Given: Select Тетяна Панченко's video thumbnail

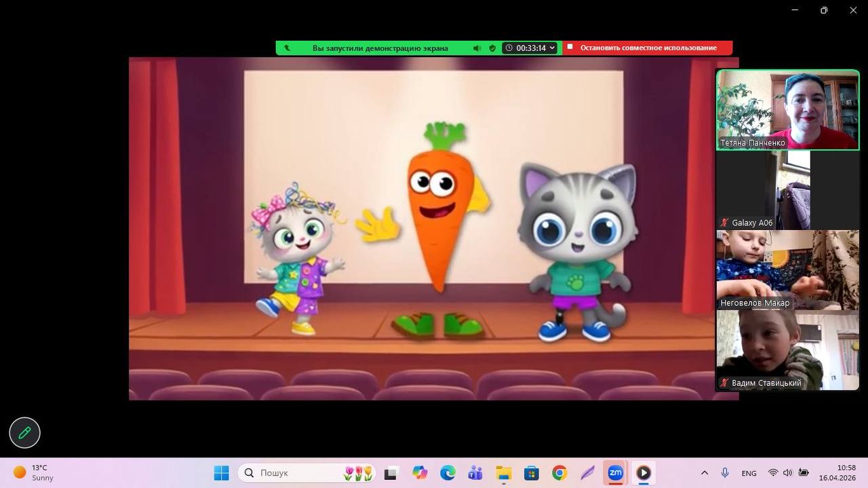Looking at the screenshot, I should click(787, 109).
